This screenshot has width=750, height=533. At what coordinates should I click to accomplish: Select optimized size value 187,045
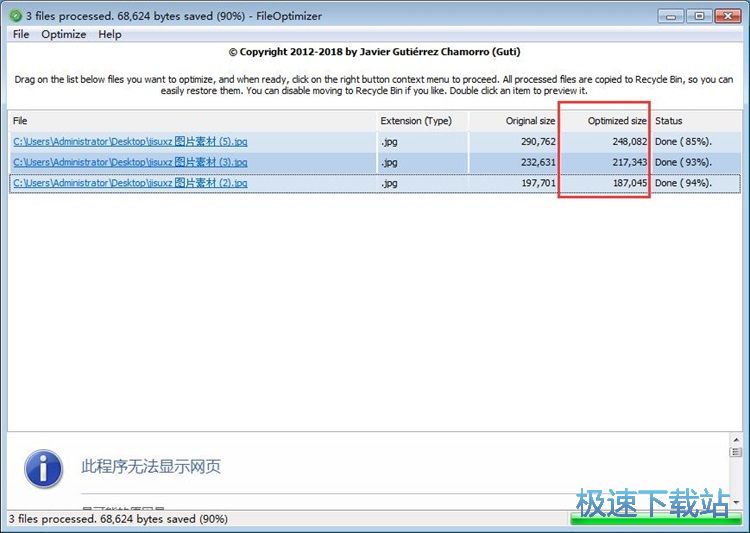pyautogui.click(x=629, y=183)
